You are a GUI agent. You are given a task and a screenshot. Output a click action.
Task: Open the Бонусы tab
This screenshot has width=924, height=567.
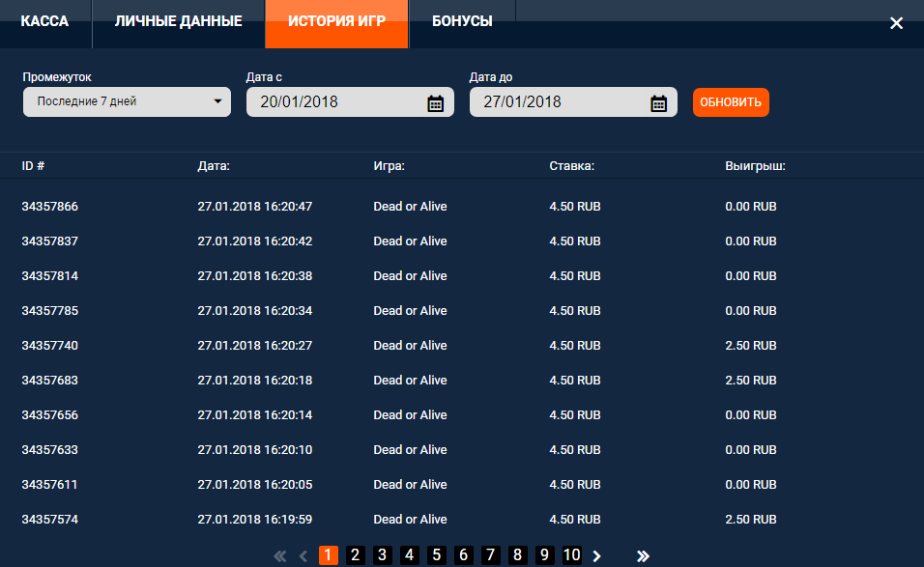[462, 21]
